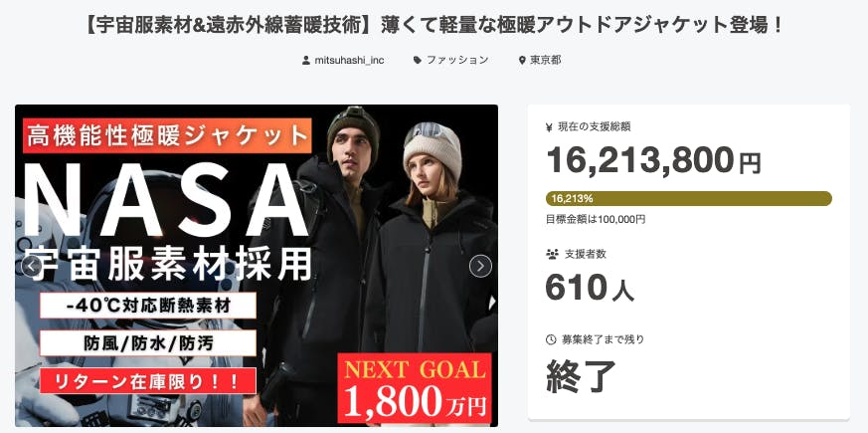868x433 pixels.
Task: Click the 目標金額は100,000円 text
Action: pyautogui.click(x=596, y=219)
